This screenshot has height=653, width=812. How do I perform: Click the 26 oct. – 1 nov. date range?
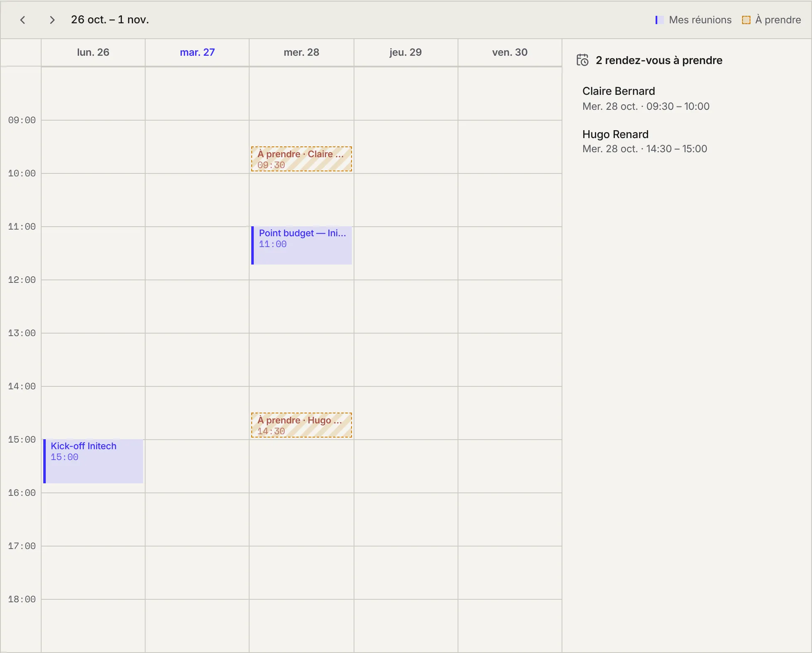tap(110, 20)
